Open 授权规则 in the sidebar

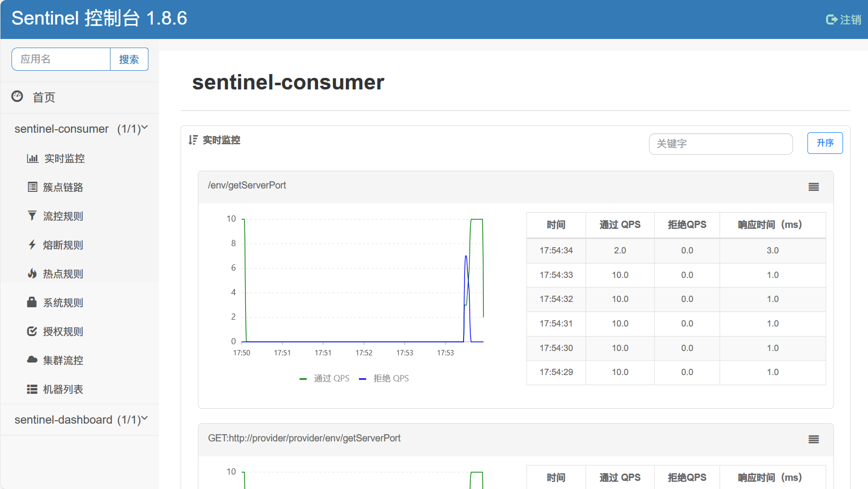(63, 331)
